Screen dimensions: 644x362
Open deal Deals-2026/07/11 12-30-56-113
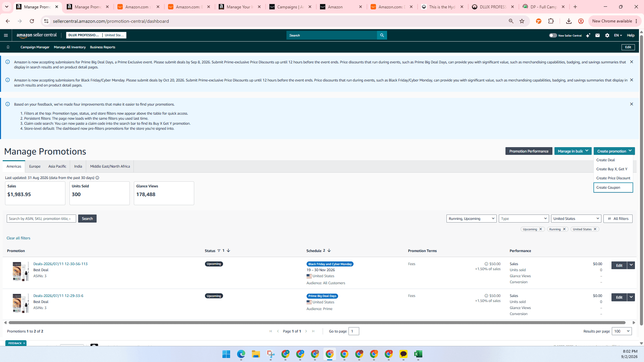(60, 264)
